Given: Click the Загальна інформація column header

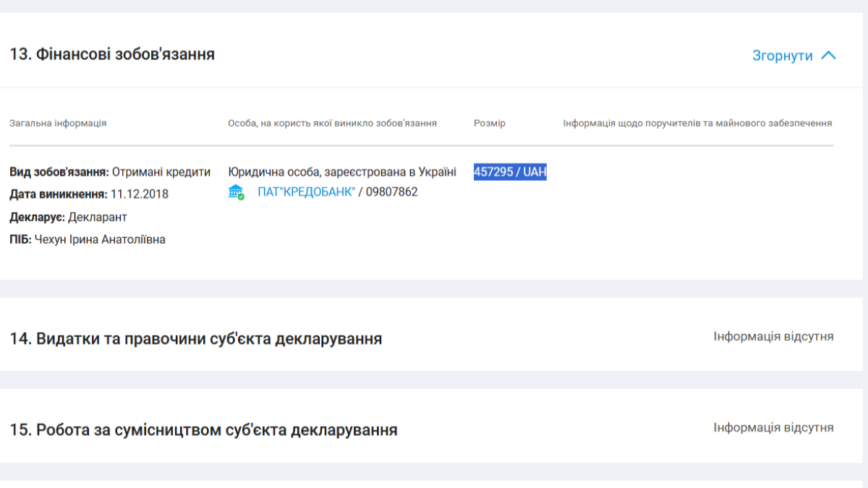Looking at the screenshot, I should pos(58,124).
